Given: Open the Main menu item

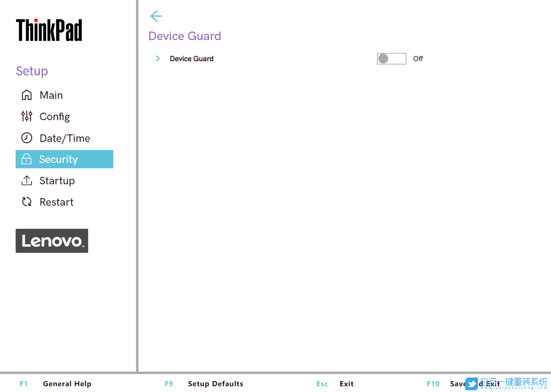Looking at the screenshot, I should (x=51, y=95).
